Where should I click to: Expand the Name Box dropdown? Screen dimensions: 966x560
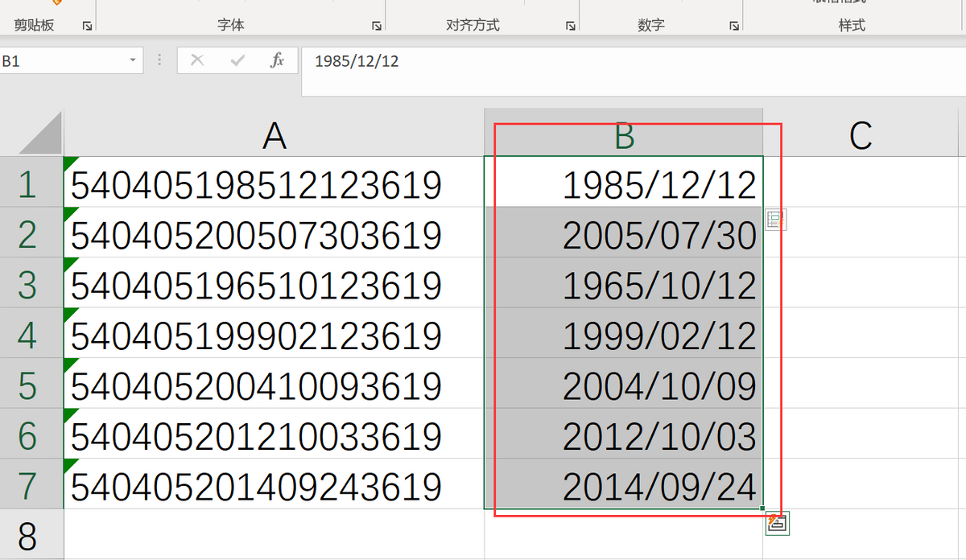click(x=133, y=60)
